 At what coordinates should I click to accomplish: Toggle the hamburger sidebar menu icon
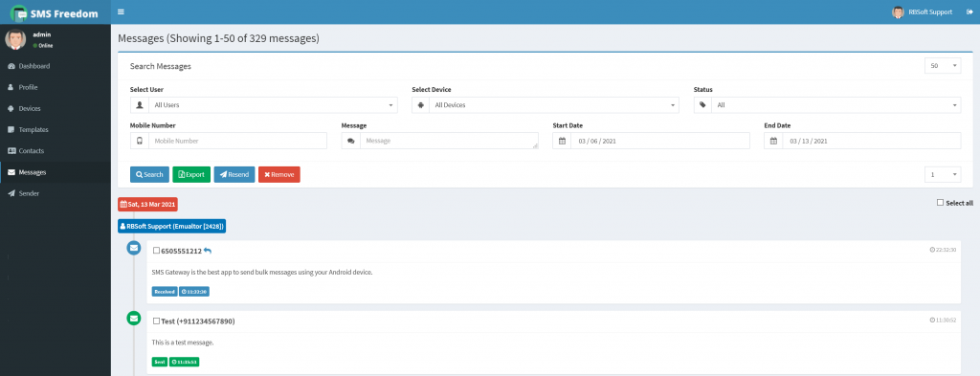click(x=121, y=11)
